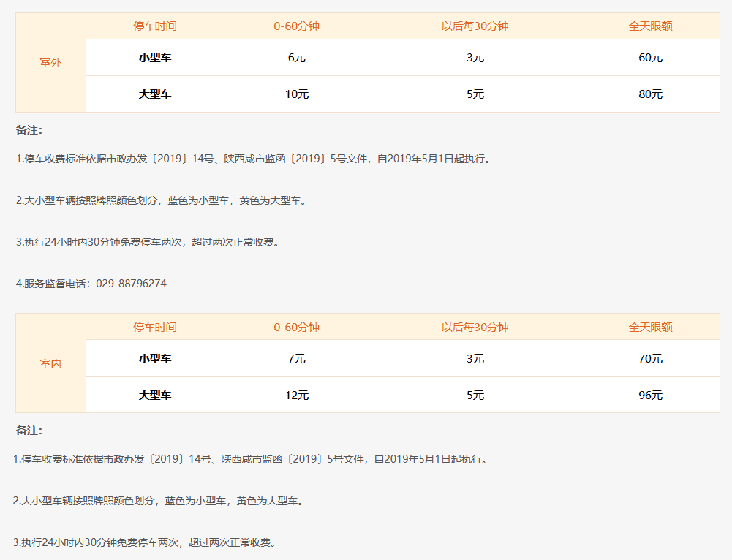Click 3元 in the 室内 小型车 row
Screen dimensions: 732x560
tap(475, 358)
